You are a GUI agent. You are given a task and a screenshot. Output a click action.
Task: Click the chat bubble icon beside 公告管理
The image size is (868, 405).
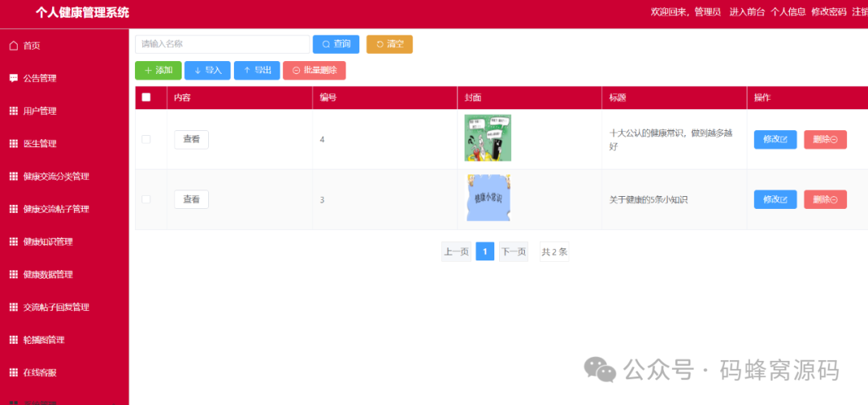pyautogui.click(x=14, y=79)
